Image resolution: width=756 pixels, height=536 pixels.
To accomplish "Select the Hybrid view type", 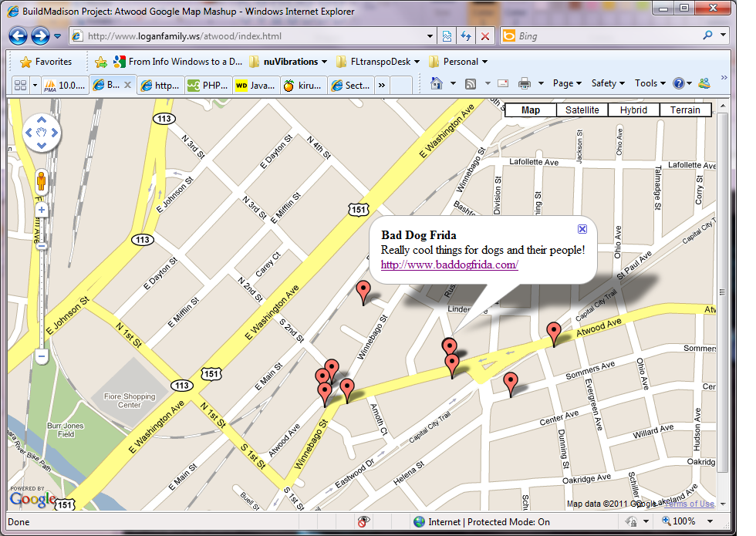I will [x=633, y=110].
